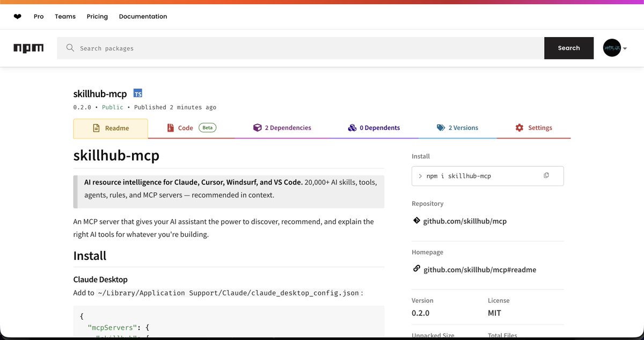Go to Pricing page
This screenshot has height=340, width=644.
pos(97,17)
